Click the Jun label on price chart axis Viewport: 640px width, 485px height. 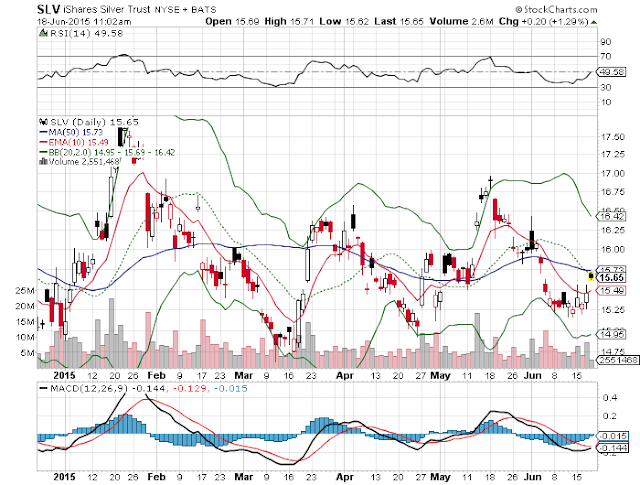pos(532,375)
